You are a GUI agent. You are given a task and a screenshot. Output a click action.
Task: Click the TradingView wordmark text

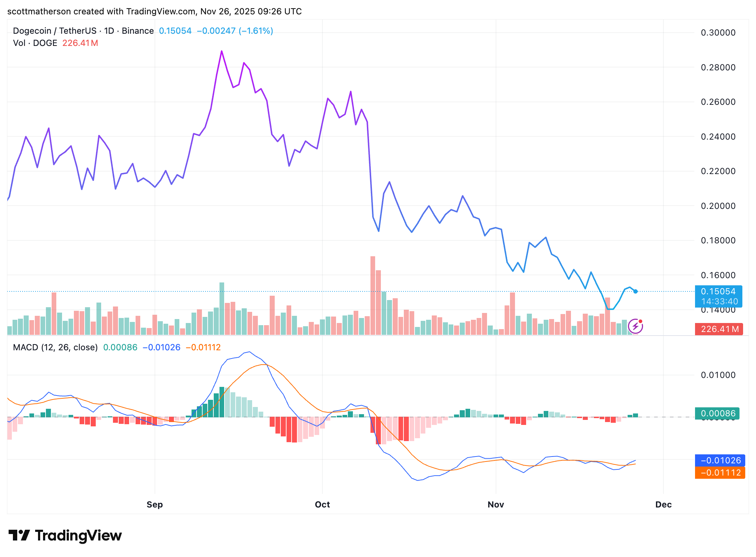click(x=78, y=535)
